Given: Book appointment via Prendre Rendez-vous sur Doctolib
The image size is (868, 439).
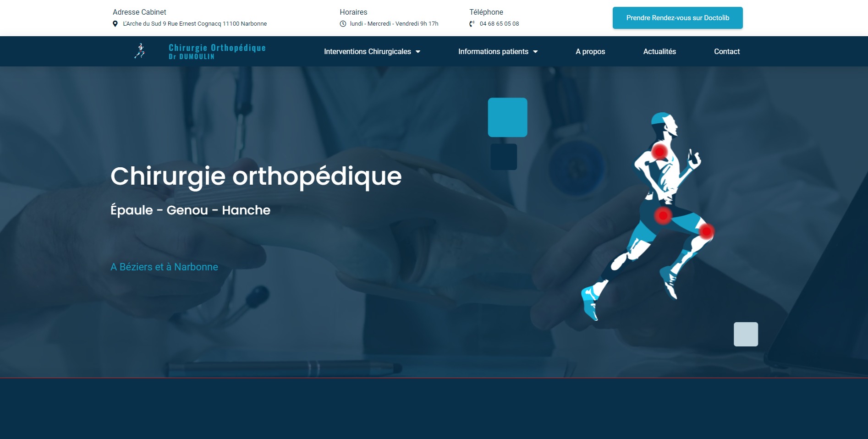Looking at the screenshot, I should [x=677, y=18].
